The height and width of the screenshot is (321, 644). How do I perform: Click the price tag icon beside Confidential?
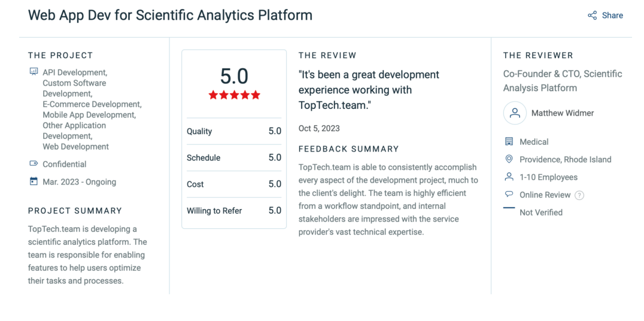pyautogui.click(x=34, y=163)
